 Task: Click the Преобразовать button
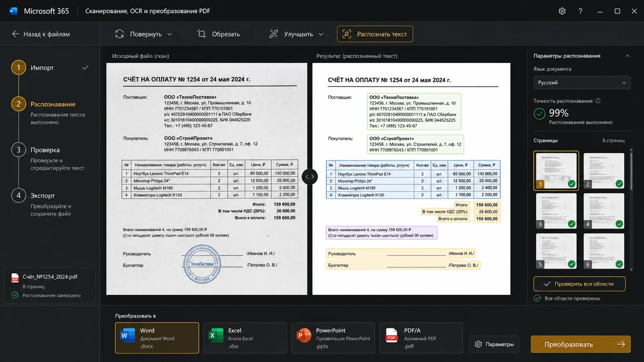(x=581, y=344)
